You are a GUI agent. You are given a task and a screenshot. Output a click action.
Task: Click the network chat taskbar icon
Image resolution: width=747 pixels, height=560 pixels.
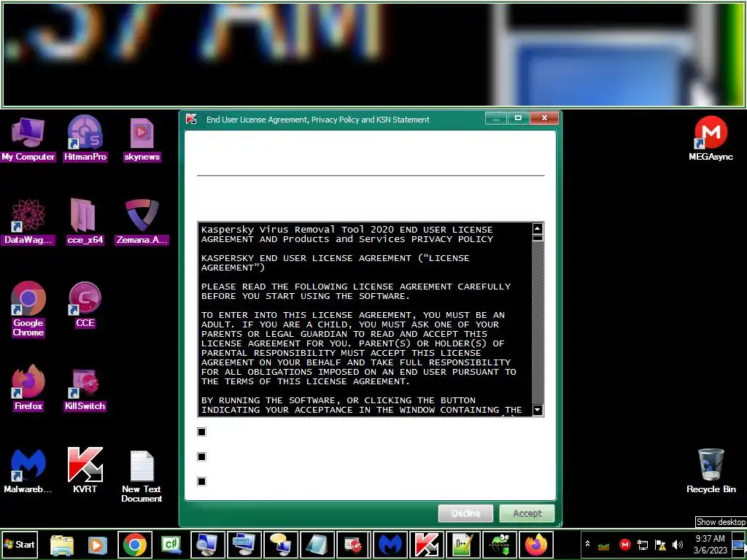281,545
